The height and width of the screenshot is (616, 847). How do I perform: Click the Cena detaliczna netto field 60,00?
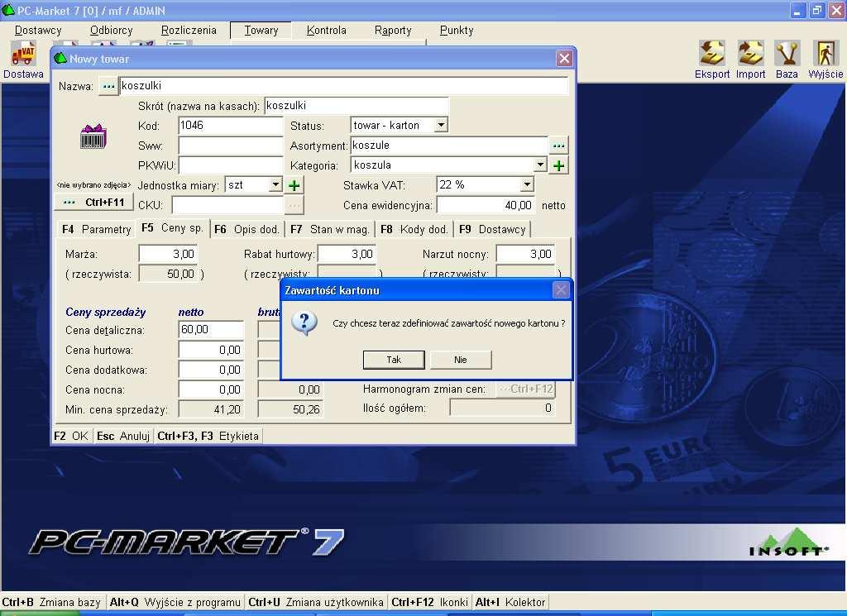(211, 330)
